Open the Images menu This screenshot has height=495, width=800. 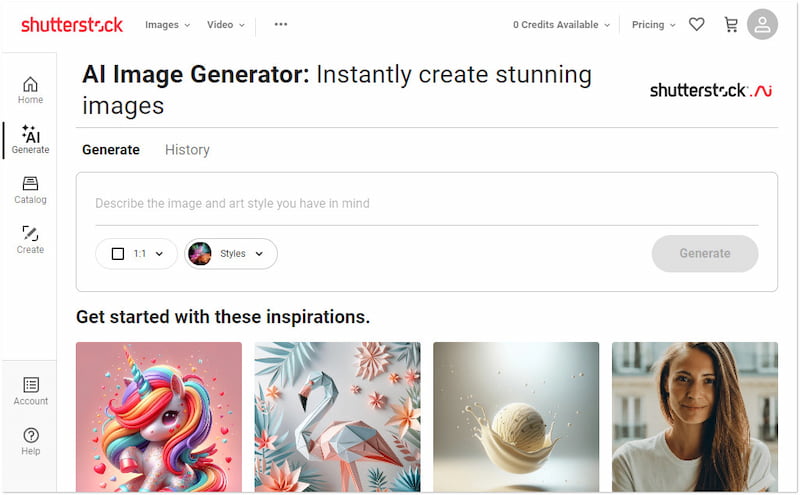tap(167, 25)
